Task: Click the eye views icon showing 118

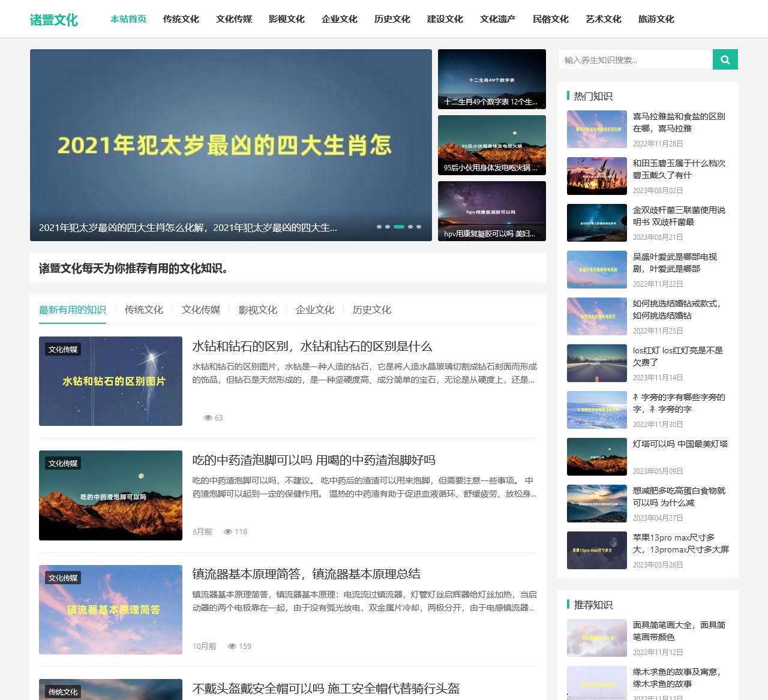Action: point(228,531)
